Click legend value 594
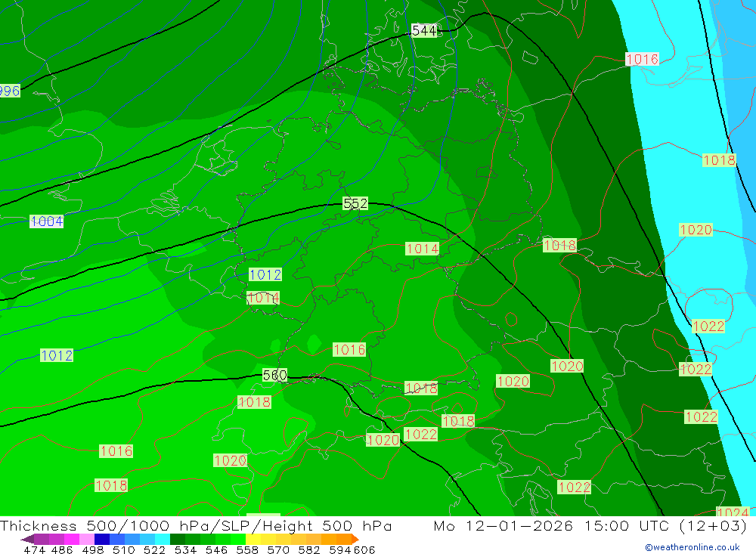 pyautogui.click(x=340, y=549)
